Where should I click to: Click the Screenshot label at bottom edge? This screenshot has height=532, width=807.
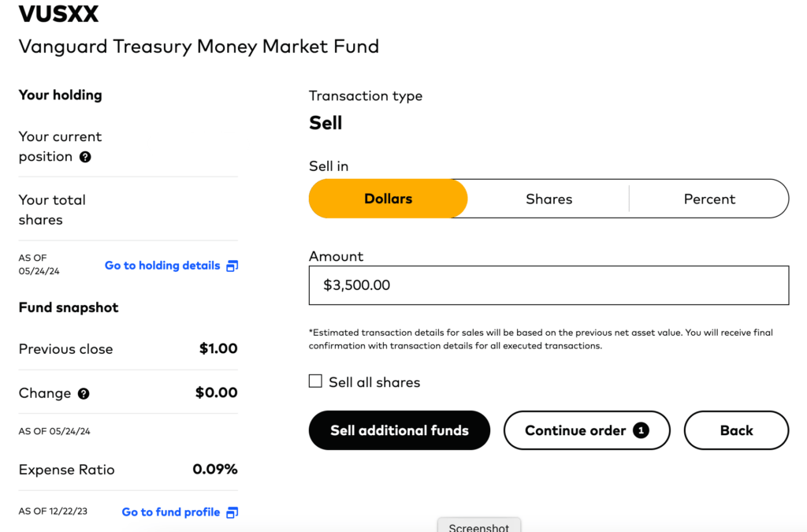coord(479,526)
